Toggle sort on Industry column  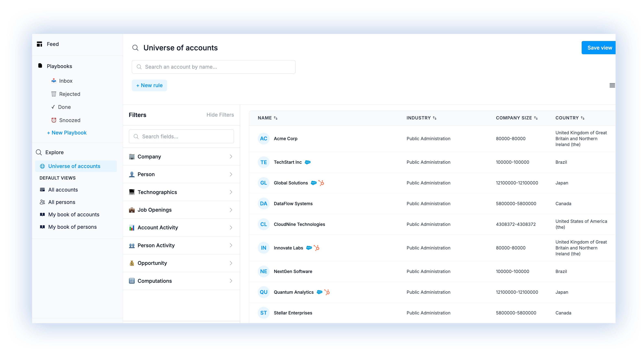[x=435, y=118]
